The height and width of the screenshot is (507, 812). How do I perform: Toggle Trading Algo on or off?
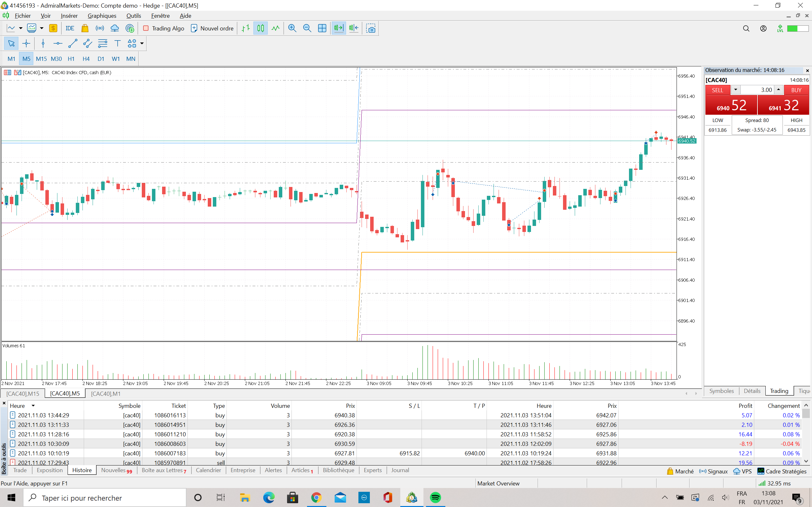tap(164, 29)
